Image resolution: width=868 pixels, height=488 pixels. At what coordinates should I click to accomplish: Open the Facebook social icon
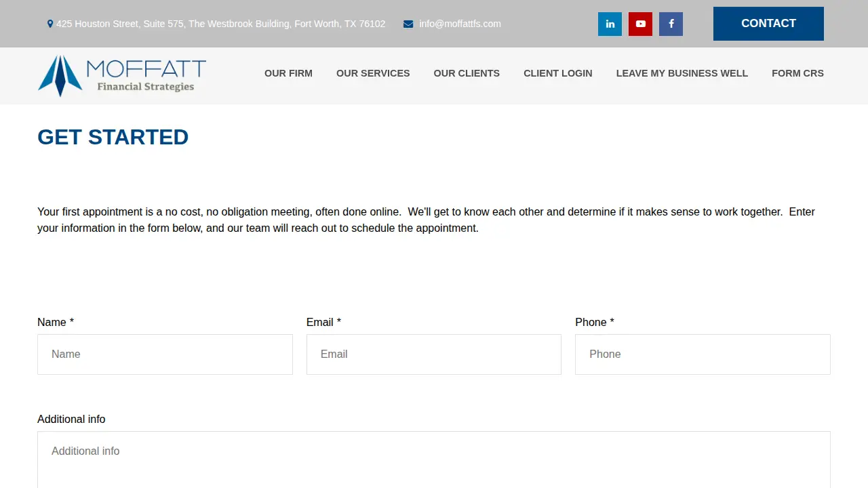coord(671,24)
